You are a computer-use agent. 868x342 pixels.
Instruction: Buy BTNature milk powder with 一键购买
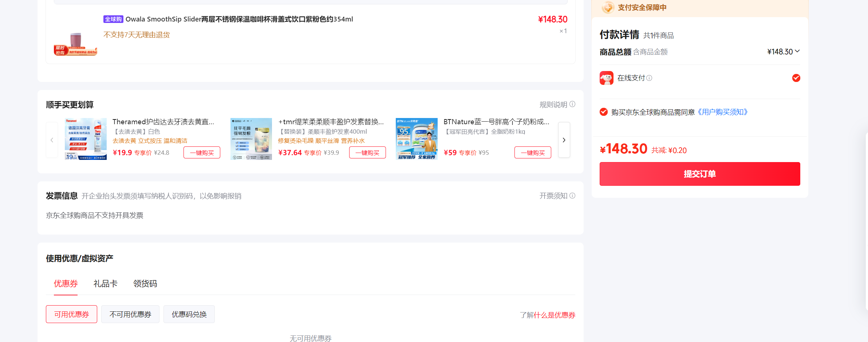coord(533,153)
